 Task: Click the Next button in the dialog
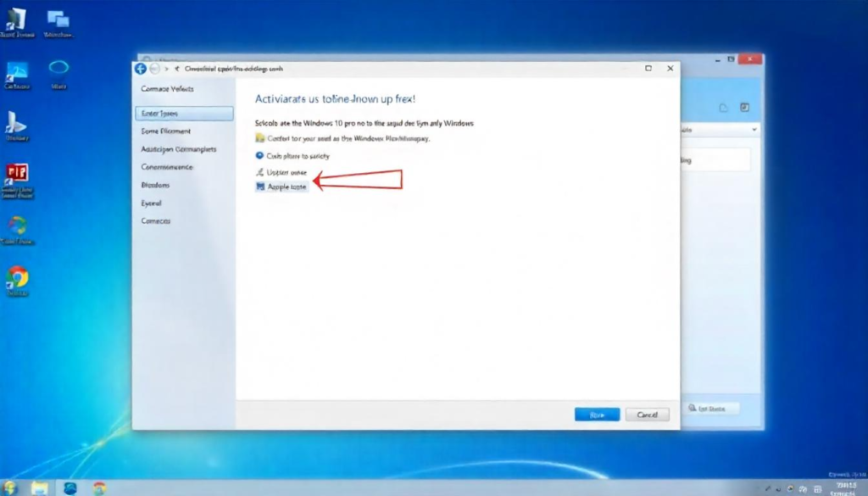point(597,414)
